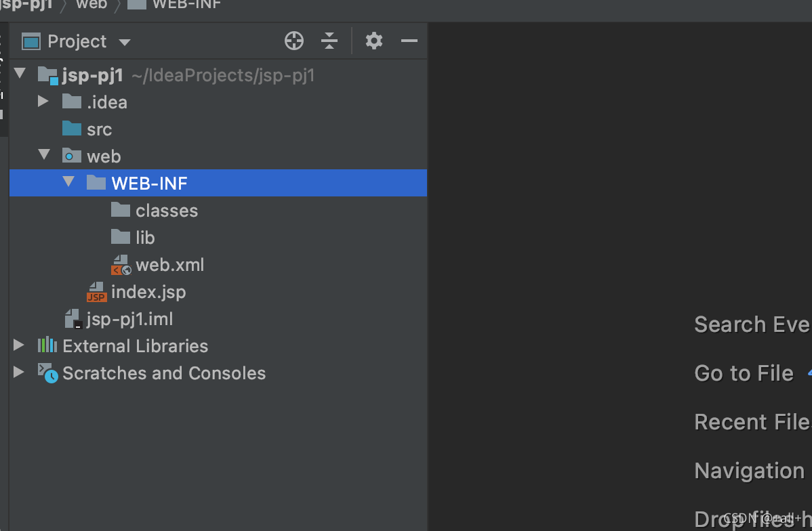Click the Go to File hint text
Screen dimensions: 812x531
(744, 373)
